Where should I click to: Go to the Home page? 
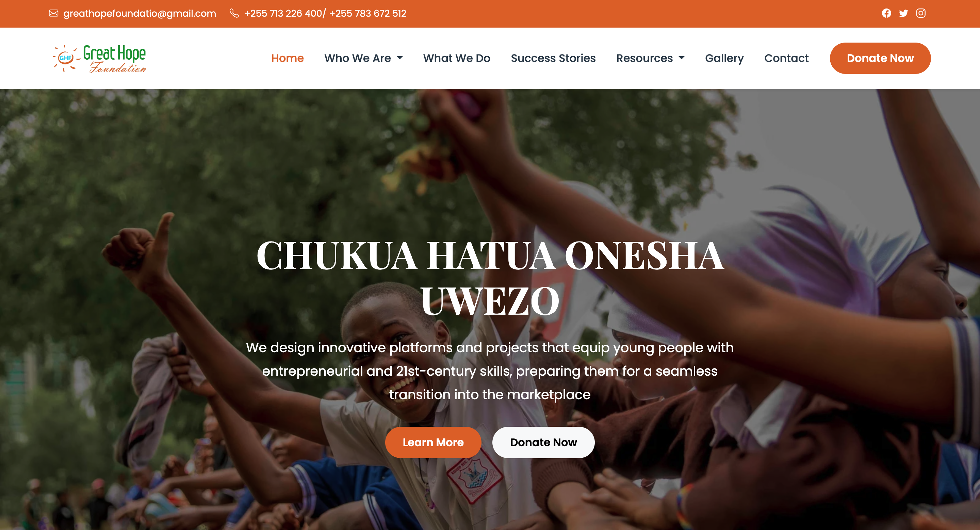pyautogui.click(x=287, y=58)
